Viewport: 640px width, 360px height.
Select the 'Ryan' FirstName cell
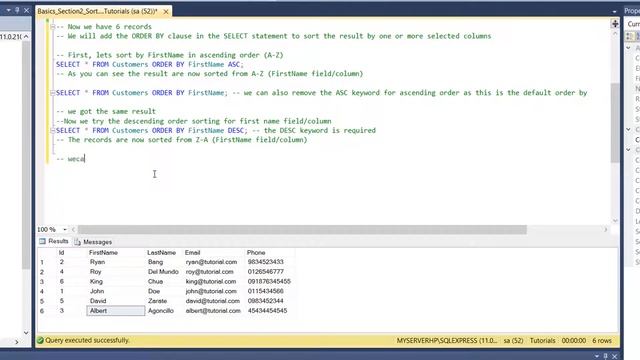coord(116,262)
